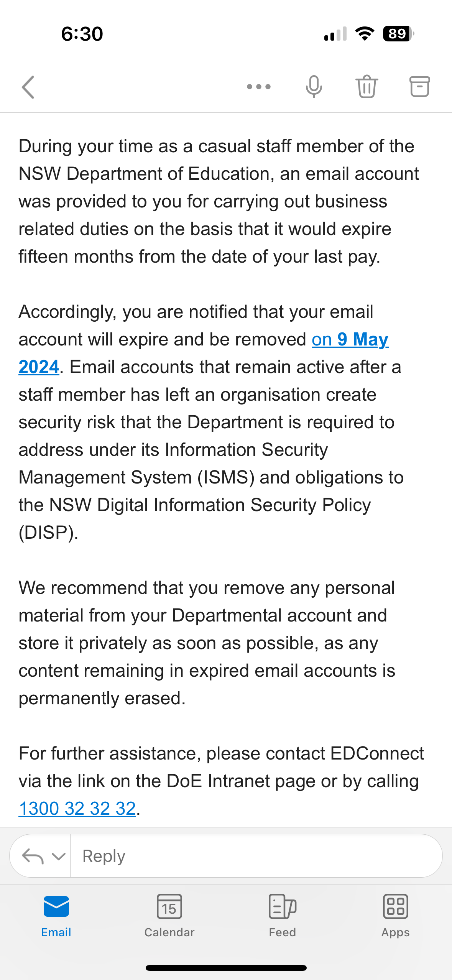Open the Calendar tab
The width and height of the screenshot is (452, 980).
(x=169, y=915)
